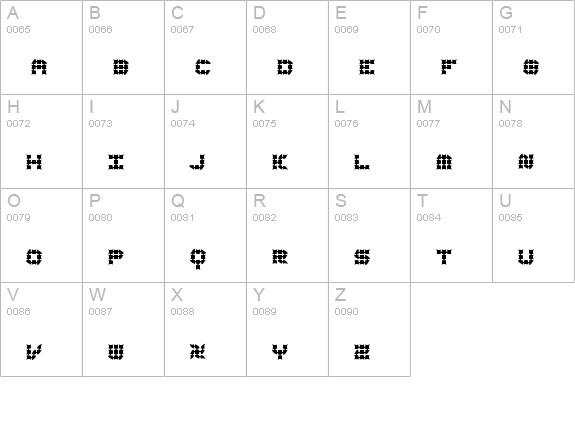Viewport: 575px width, 421px height.
Task: Pick the U glyph cell coded 0085
Action: pyautogui.click(x=534, y=235)
